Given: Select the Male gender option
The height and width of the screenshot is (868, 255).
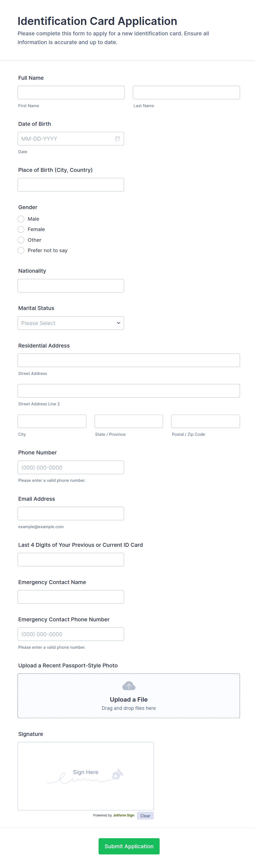Looking at the screenshot, I should (21, 219).
